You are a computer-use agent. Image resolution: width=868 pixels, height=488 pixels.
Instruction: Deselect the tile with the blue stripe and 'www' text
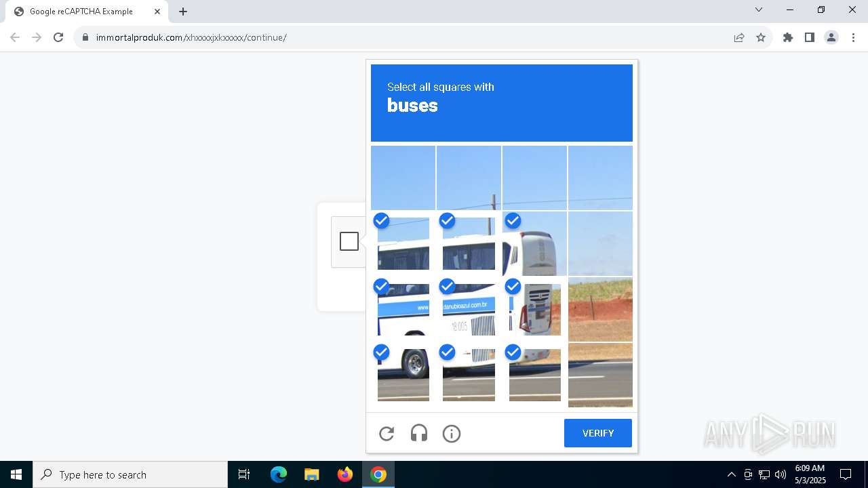pos(403,309)
